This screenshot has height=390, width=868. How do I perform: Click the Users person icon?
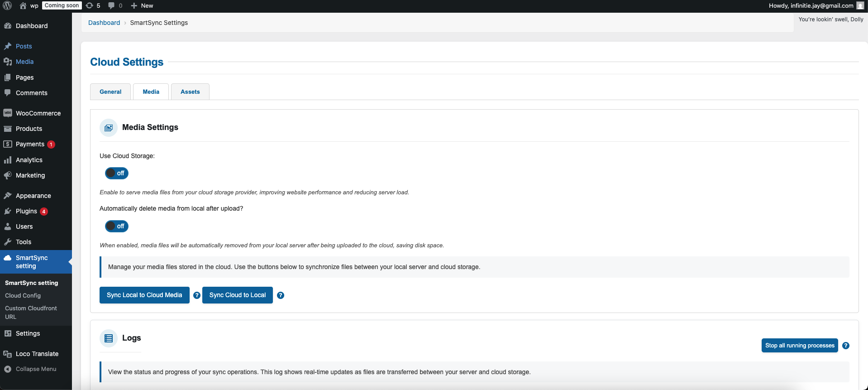(x=8, y=226)
